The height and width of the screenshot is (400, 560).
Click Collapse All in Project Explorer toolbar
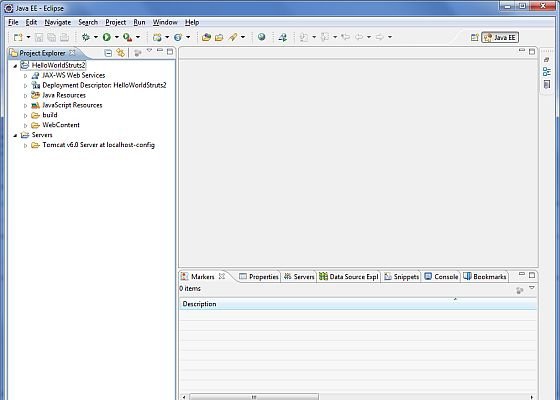(x=108, y=53)
